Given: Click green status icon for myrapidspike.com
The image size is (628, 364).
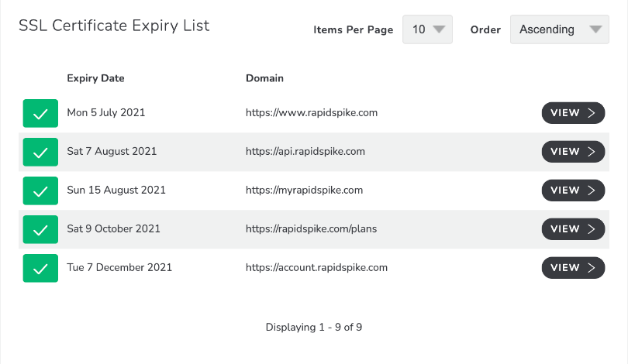Looking at the screenshot, I should [x=40, y=191].
